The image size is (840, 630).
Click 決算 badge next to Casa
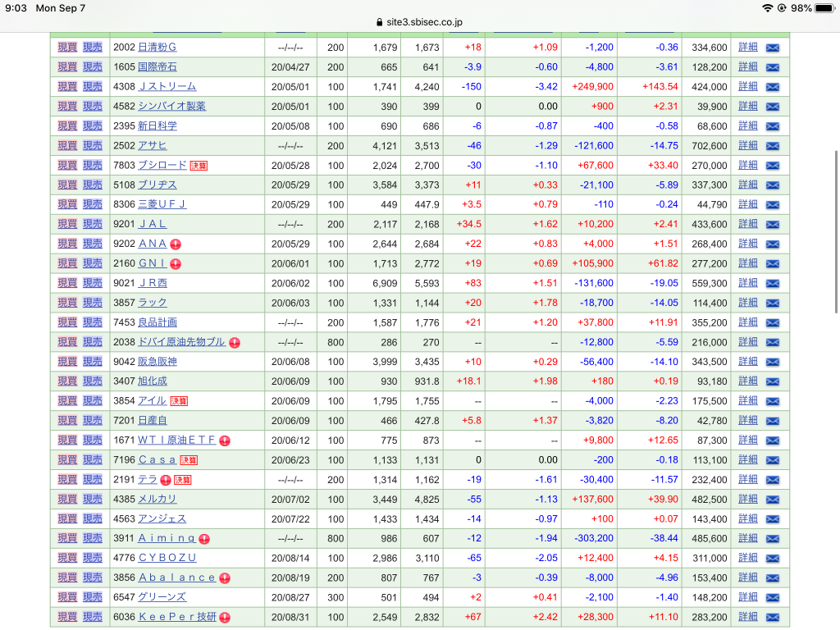pyautogui.click(x=189, y=460)
